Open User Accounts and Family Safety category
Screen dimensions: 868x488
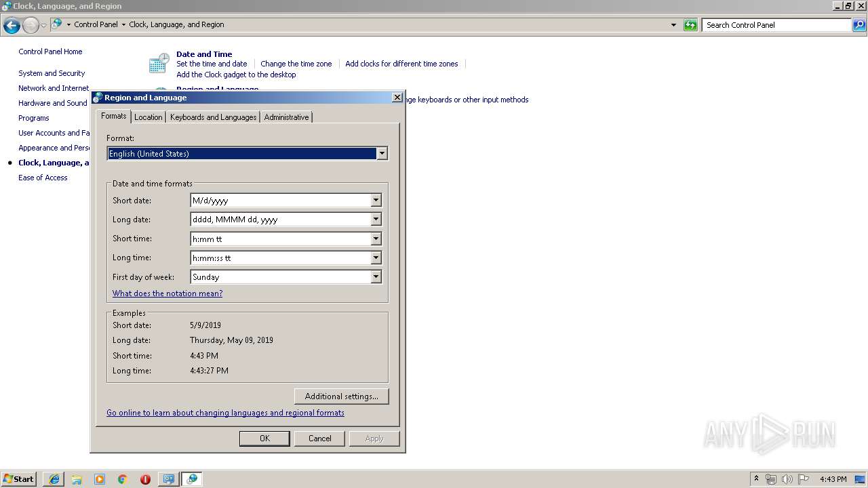click(54, 133)
